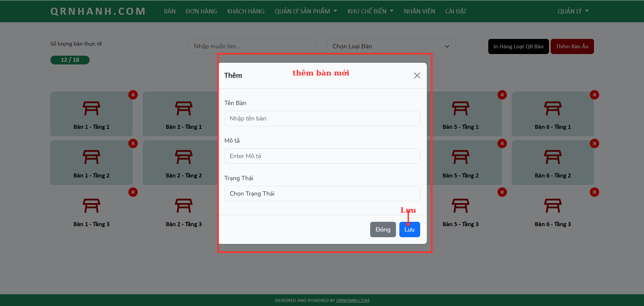Expand the KHU CHẾ BIẾN menu
The image size is (644, 306).
[370, 11]
